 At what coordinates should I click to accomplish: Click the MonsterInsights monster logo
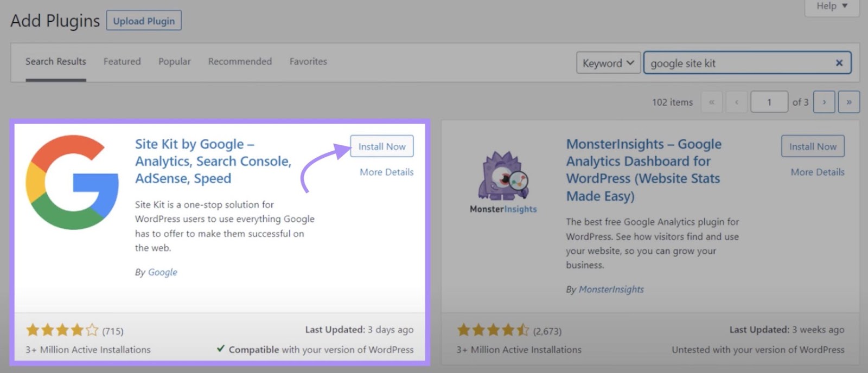503,177
